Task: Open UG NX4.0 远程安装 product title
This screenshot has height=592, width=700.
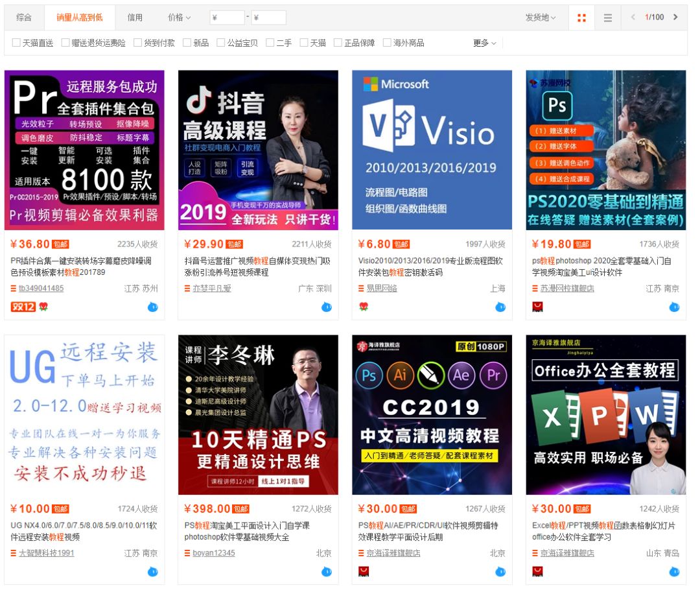Action: coord(84,531)
